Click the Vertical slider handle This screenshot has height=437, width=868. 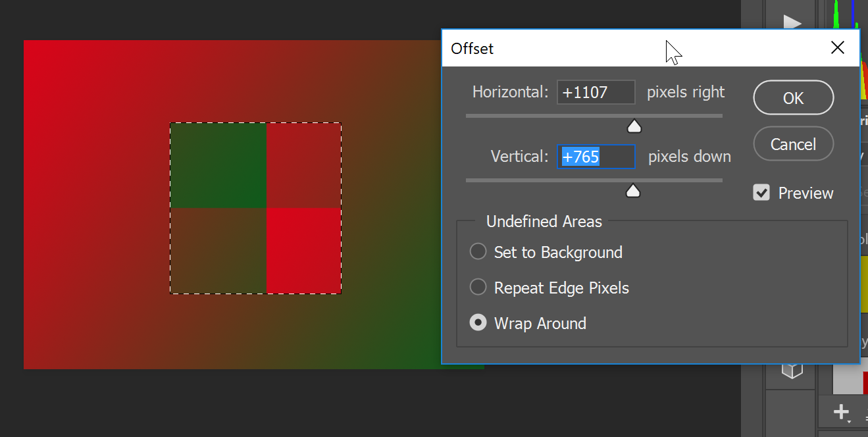coord(632,191)
